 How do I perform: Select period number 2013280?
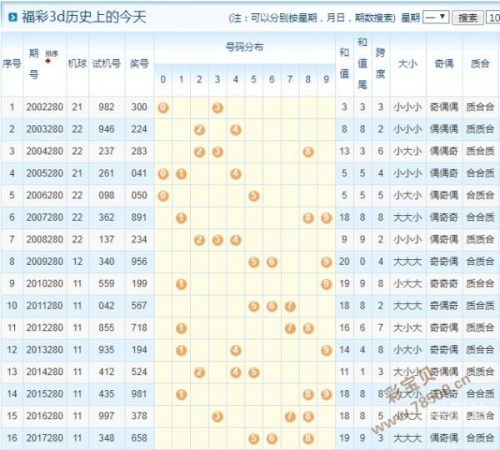tap(45, 350)
